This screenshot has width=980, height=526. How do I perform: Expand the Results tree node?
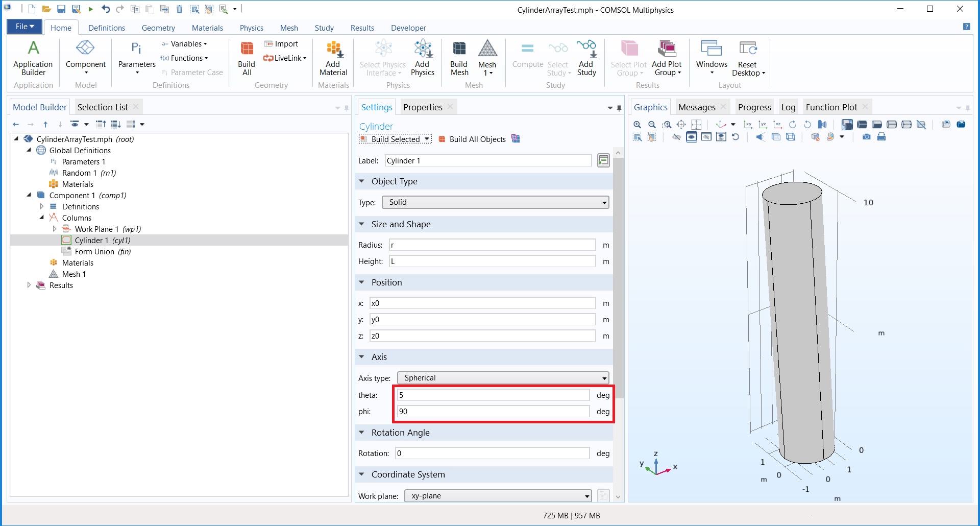tap(29, 285)
